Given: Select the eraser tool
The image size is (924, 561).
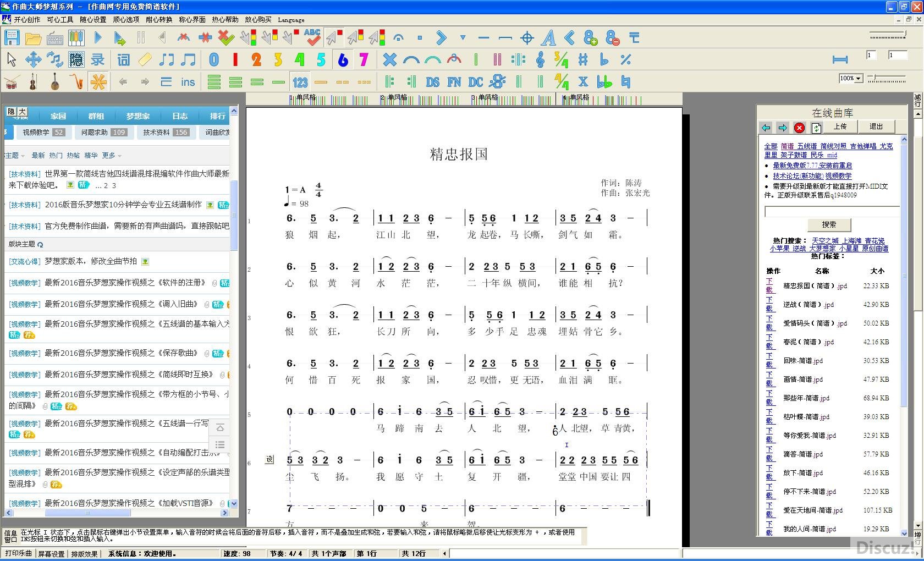Looking at the screenshot, I should [145, 59].
